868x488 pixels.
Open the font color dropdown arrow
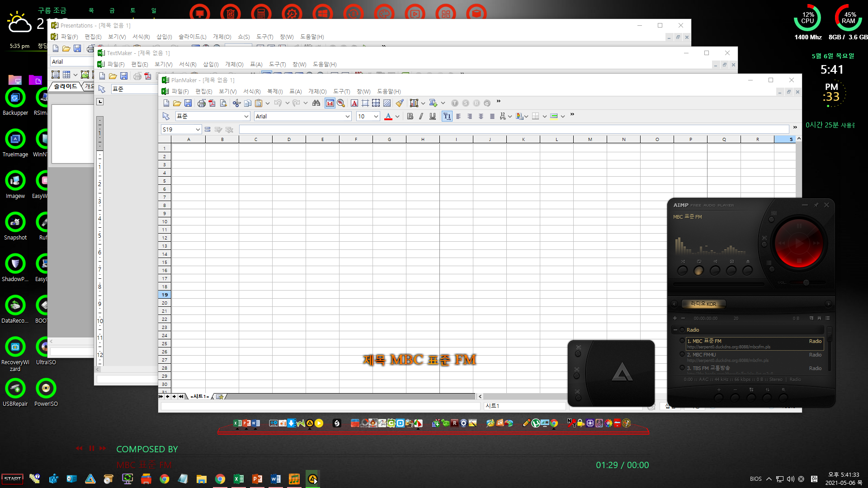coord(397,116)
